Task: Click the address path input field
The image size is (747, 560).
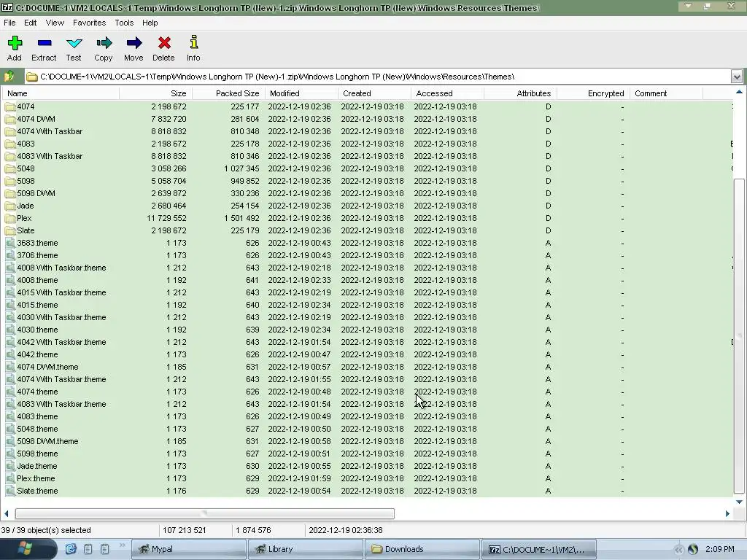Action: point(377,76)
